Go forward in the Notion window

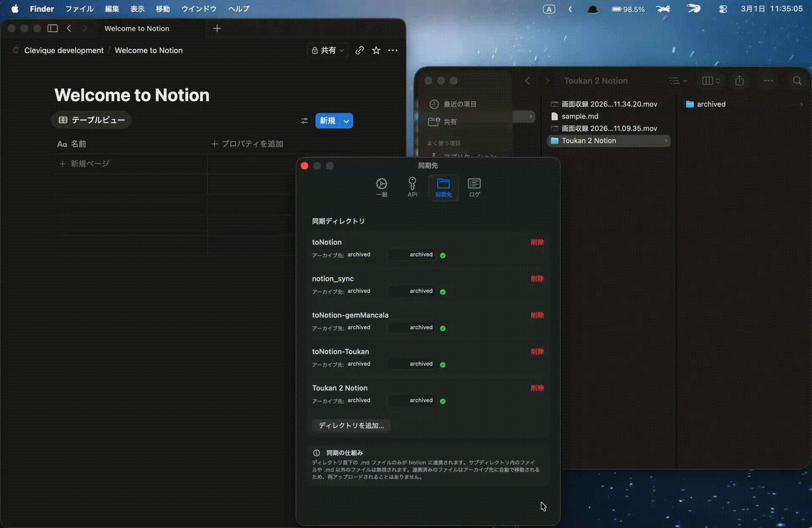(85, 28)
